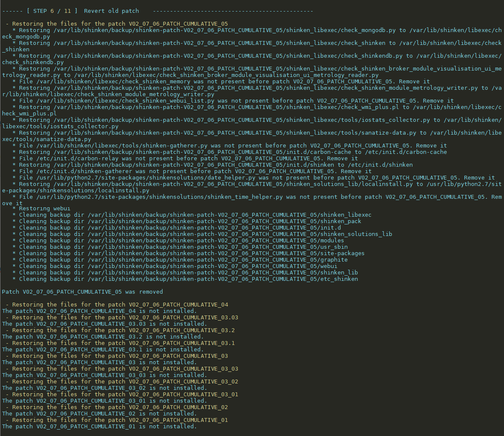Click "The patch V02_07_06_PATCH_CUMULATIVE_04 is not installed" line
The width and height of the screenshot is (504, 436).
[99, 311]
